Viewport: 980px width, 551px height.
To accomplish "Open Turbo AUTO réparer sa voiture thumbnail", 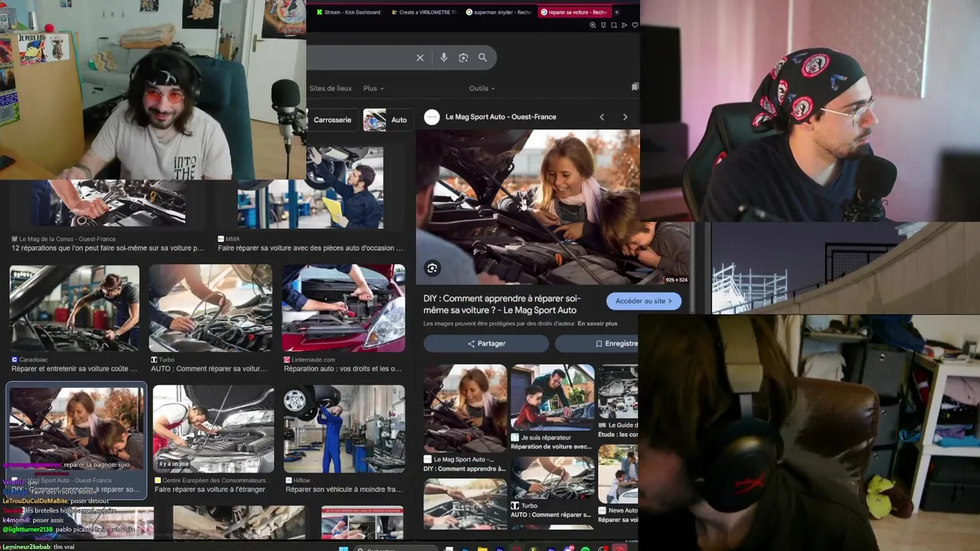I will [x=211, y=308].
